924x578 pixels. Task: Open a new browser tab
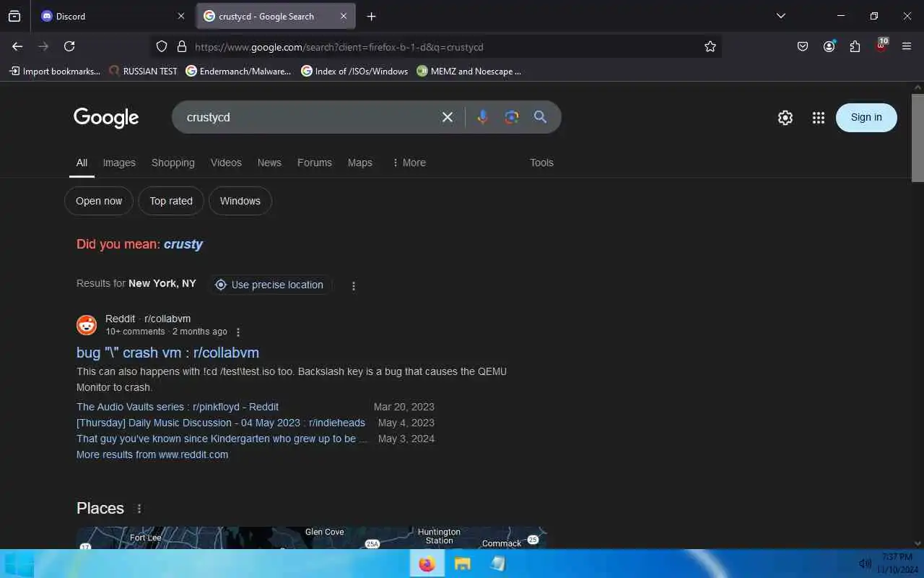tap(371, 16)
